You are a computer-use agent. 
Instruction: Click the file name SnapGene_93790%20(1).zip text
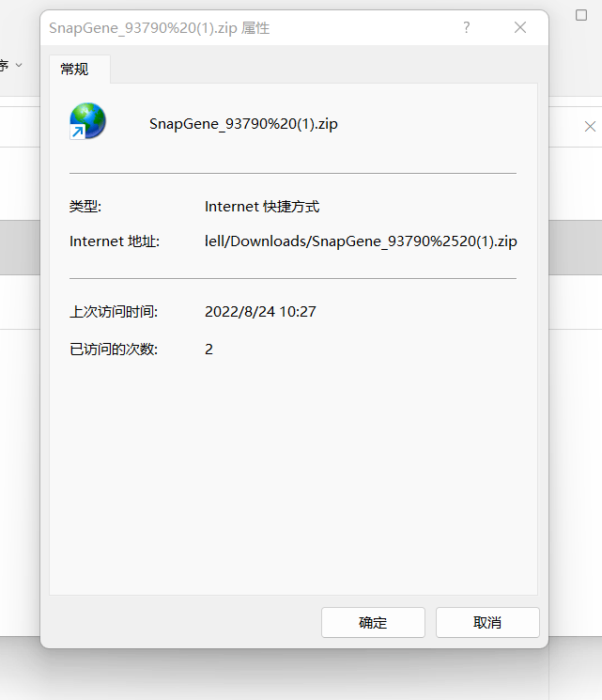click(243, 124)
